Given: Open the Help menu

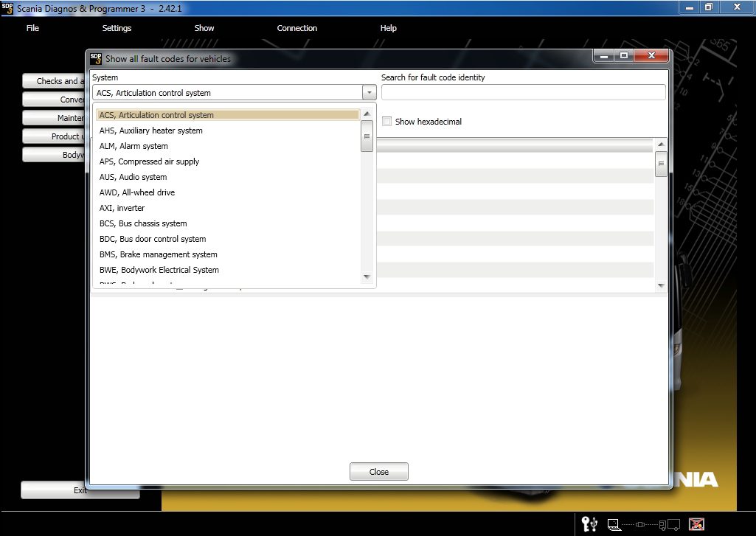Looking at the screenshot, I should 388,28.
